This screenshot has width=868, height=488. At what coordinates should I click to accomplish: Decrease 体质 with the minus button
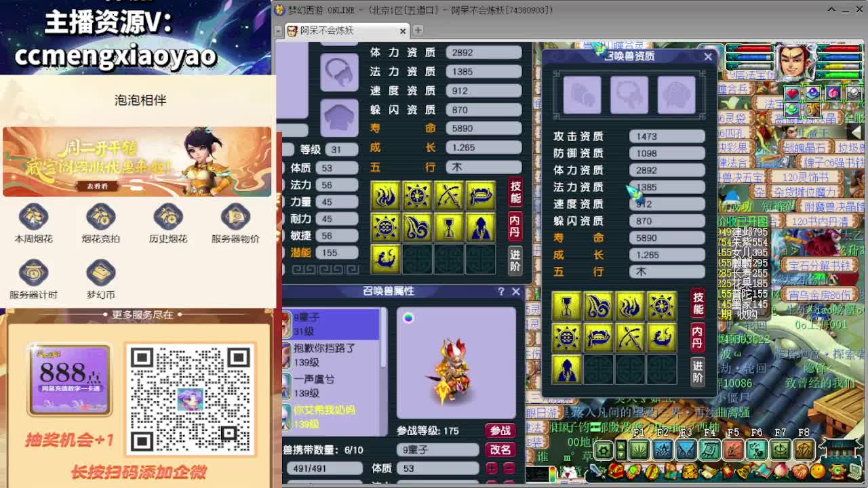click(509, 468)
